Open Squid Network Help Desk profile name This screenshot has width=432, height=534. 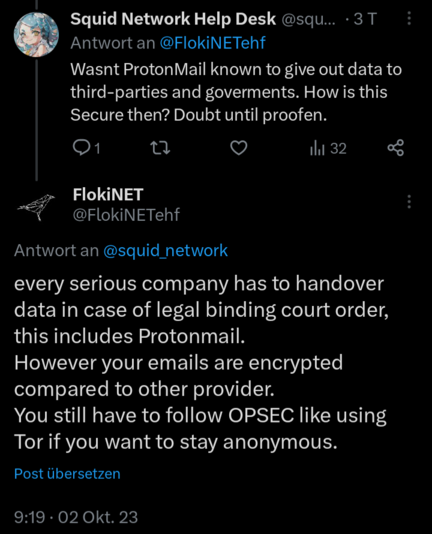[x=173, y=19]
